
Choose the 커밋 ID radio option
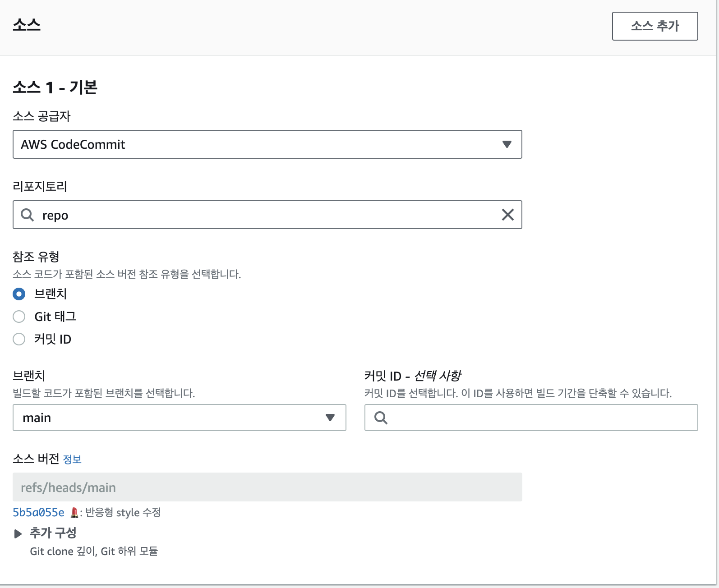point(19,339)
